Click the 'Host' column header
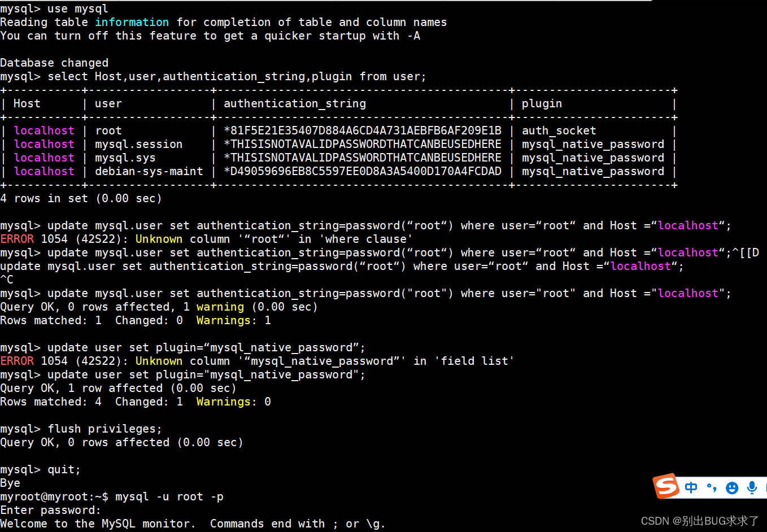767x532 pixels. point(27,103)
